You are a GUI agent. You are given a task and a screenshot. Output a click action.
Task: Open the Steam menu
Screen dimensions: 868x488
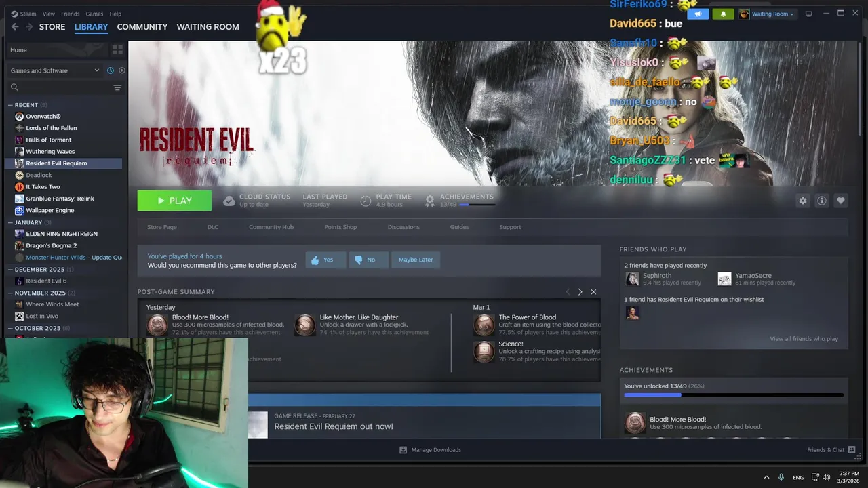pyautogui.click(x=28, y=14)
